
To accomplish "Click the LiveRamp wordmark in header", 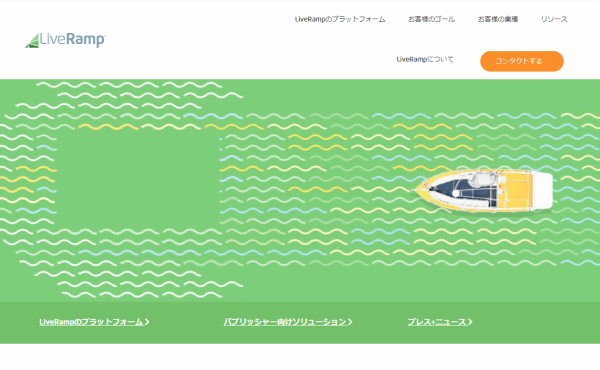I will [73, 40].
